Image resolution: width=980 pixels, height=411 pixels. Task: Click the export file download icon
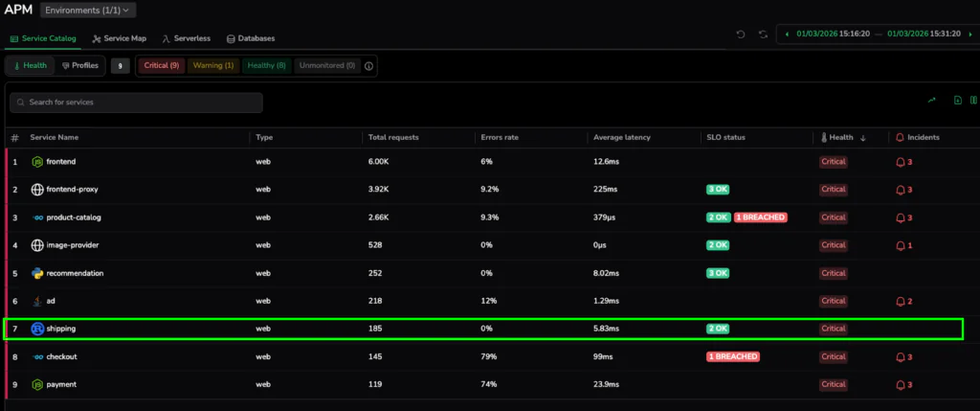[958, 100]
